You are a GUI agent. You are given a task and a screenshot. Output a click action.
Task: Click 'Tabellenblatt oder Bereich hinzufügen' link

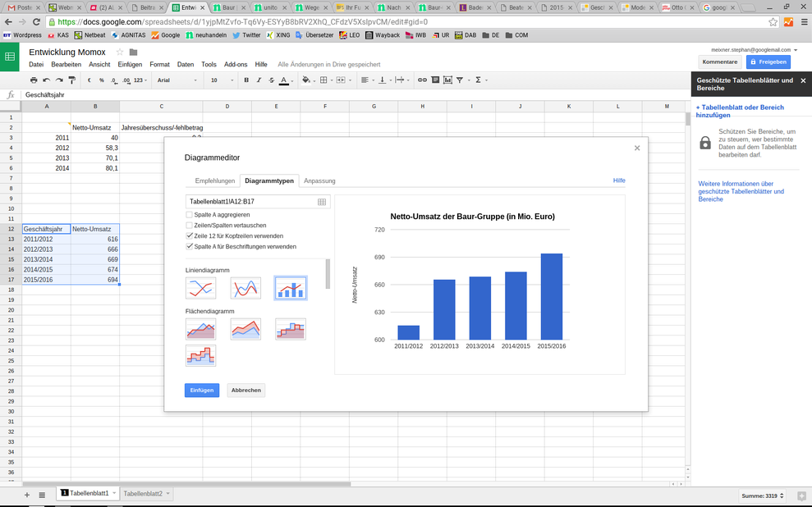click(x=740, y=112)
